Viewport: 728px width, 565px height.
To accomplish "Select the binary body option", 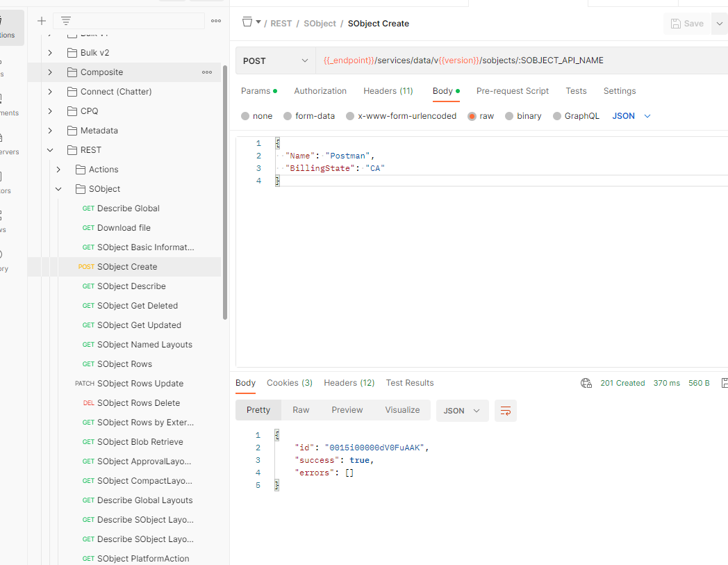I will [x=509, y=116].
